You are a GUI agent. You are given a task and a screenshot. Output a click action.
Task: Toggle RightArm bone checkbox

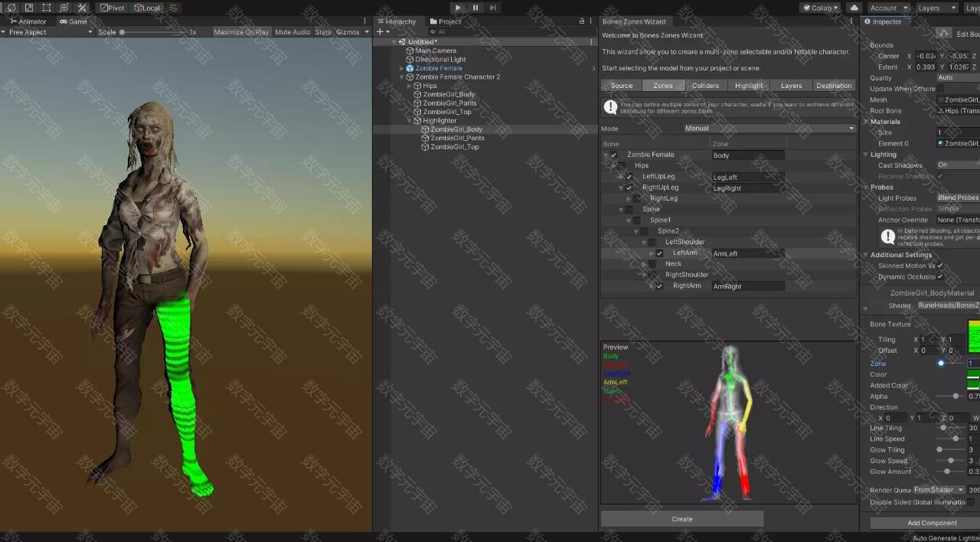(659, 286)
